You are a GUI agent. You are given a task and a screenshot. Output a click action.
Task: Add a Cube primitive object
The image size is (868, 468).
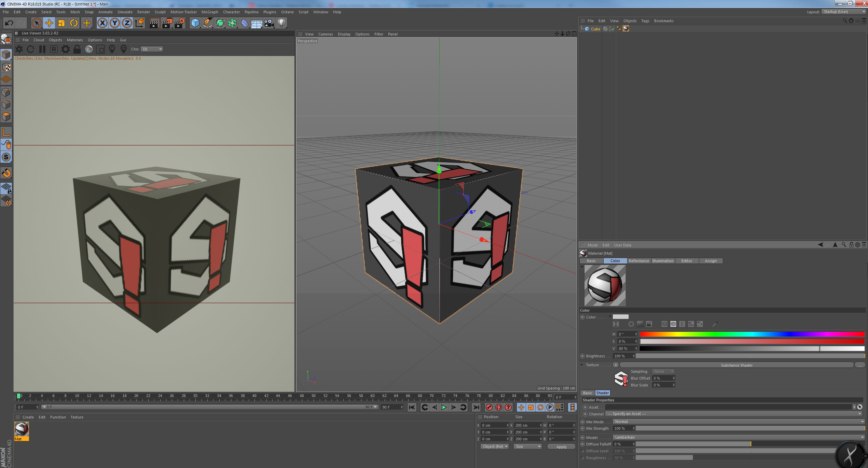click(195, 23)
